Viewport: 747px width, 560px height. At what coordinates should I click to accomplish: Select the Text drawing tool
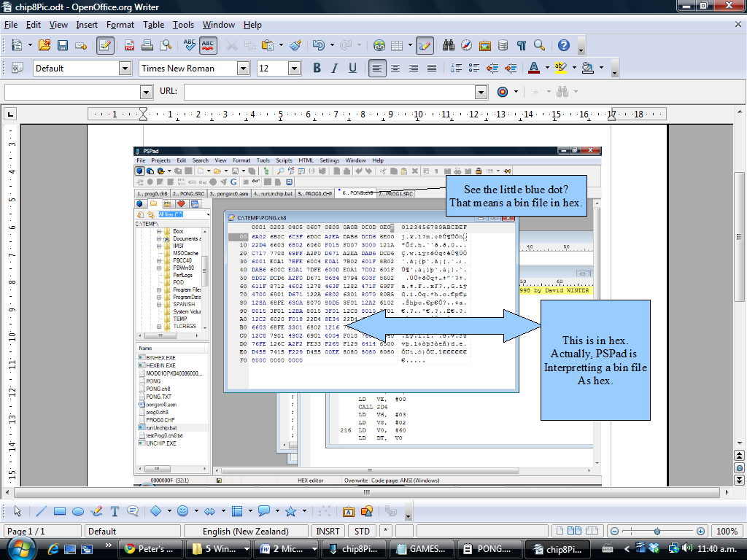click(115, 511)
